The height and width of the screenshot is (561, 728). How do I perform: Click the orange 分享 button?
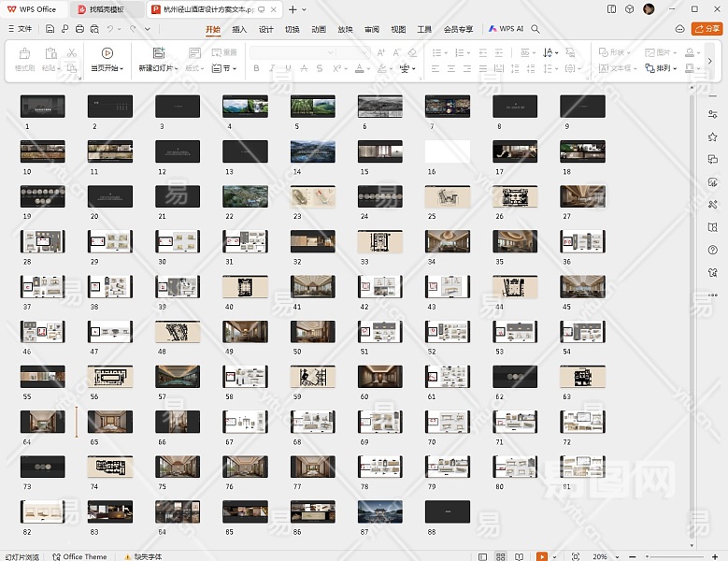(707, 29)
